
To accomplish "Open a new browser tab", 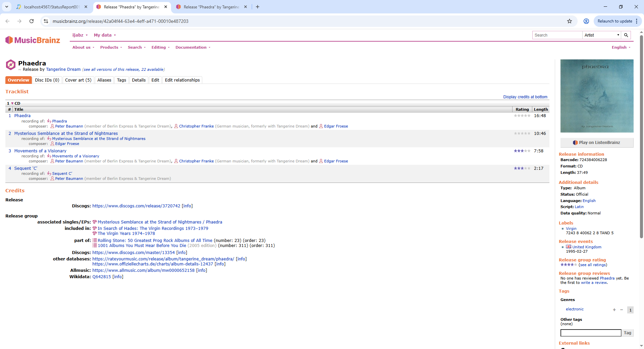I will 258,7.
